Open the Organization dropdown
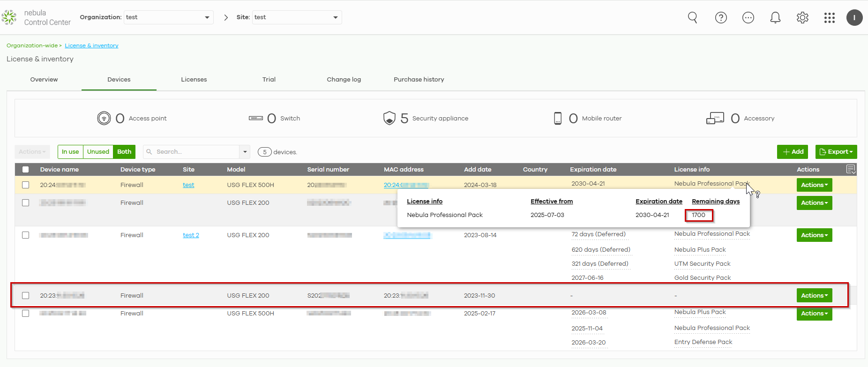 point(169,17)
